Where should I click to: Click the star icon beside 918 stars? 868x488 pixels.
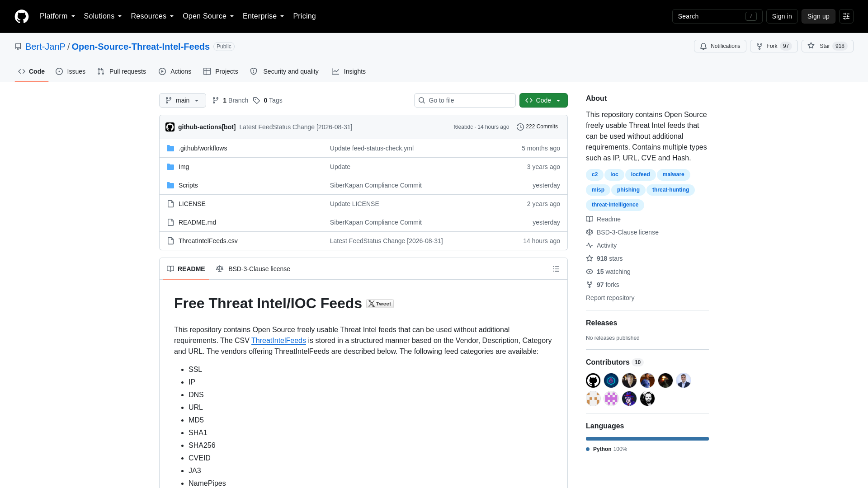[590, 258]
